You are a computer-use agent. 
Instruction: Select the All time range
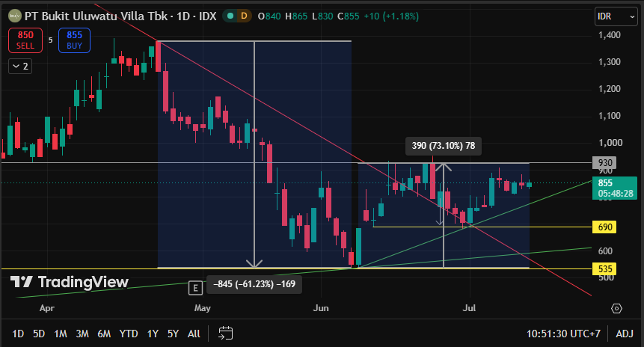[x=194, y=334]
